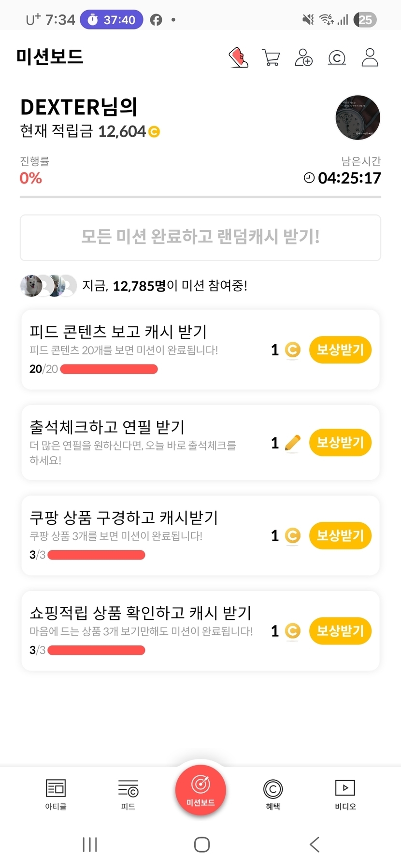Open the my profile person icon
Image resolution: width=401 pixels, height=868 pixels.
370,57
